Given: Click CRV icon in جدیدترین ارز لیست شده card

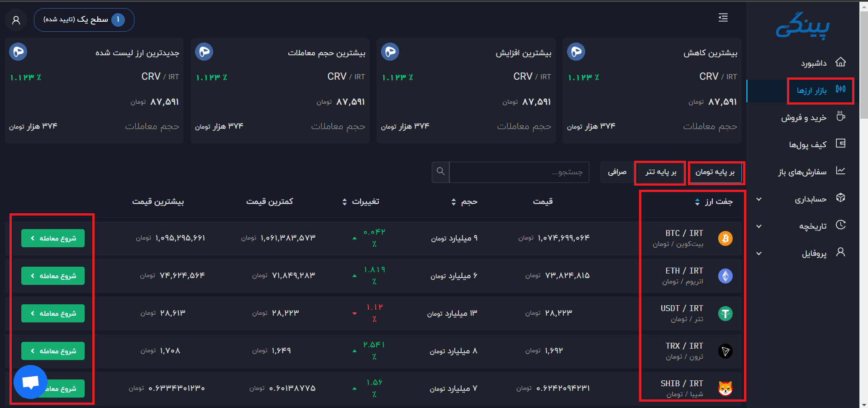Looking at the screenshot, I should pyautogui.click(x=18, y=52).
